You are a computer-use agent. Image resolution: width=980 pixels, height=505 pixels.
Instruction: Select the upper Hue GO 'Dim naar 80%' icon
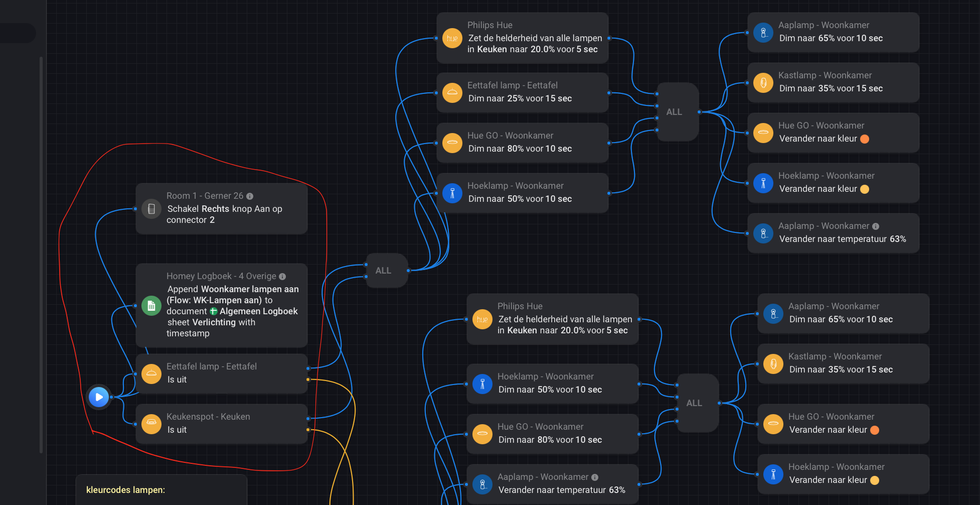click(452, 143)
